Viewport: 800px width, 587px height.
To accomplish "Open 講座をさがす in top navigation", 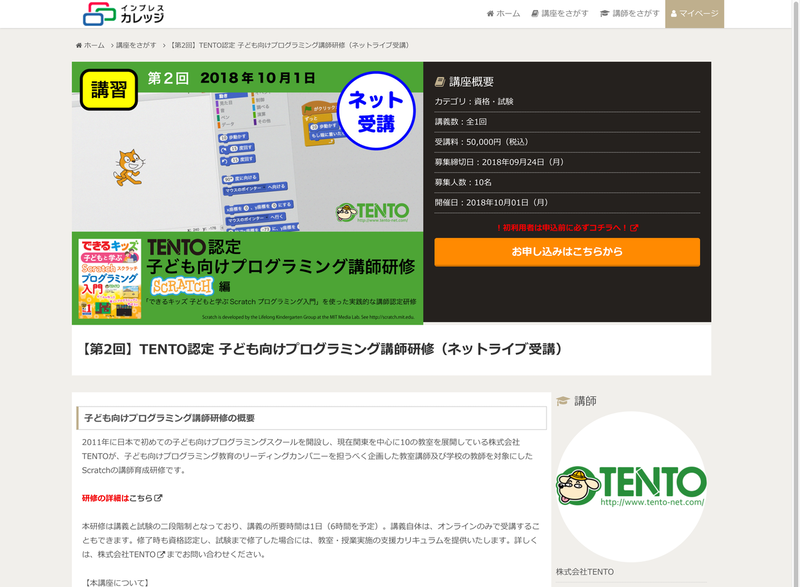I will [559, 14].
